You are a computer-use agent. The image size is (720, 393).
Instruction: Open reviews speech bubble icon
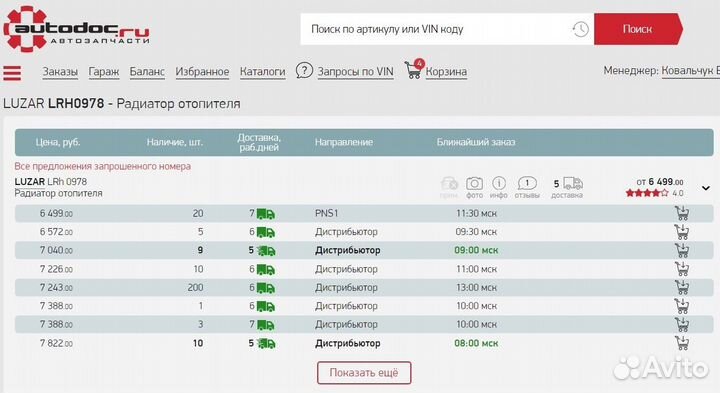coord(527,183)
